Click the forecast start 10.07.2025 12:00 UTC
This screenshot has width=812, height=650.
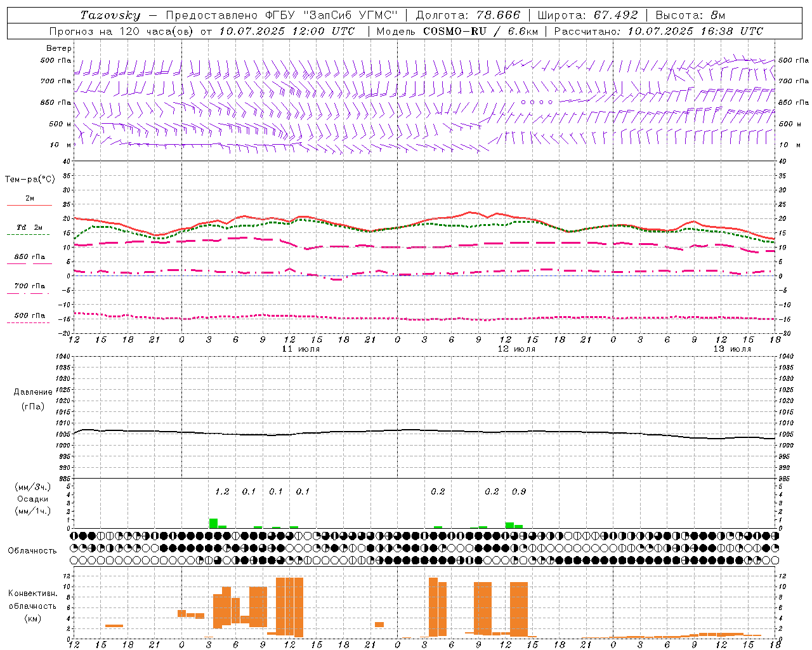click(x=287, y=31)
